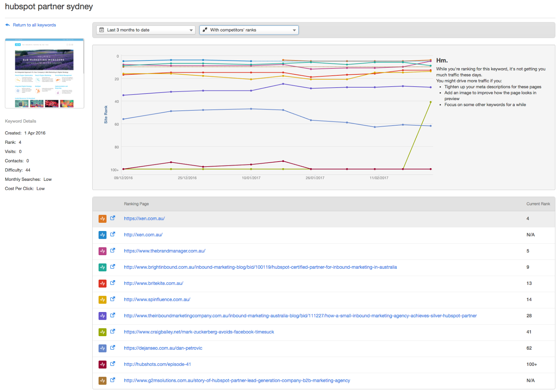Toggle pink chart icon for thebrandmanager.com.au
559x392 pixels.
point(102,251)
